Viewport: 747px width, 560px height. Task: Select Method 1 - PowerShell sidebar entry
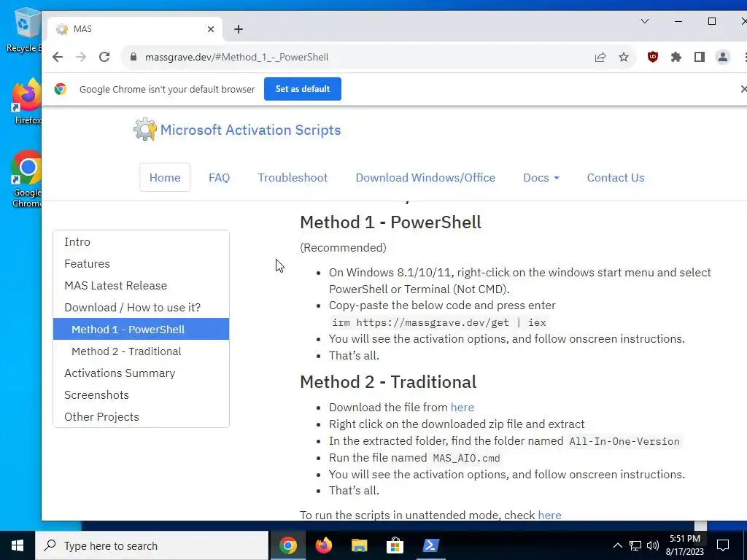[x=141, y=329]
